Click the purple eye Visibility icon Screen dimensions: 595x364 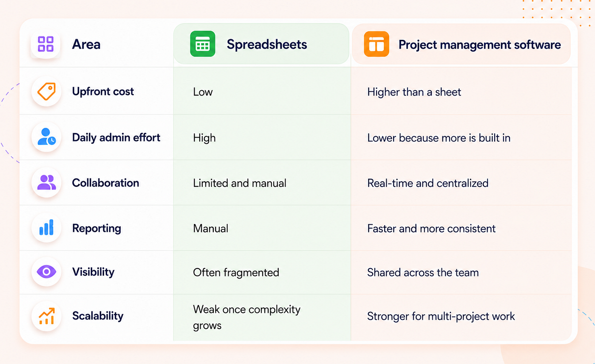pyautogui.click(x=46, y=271)
